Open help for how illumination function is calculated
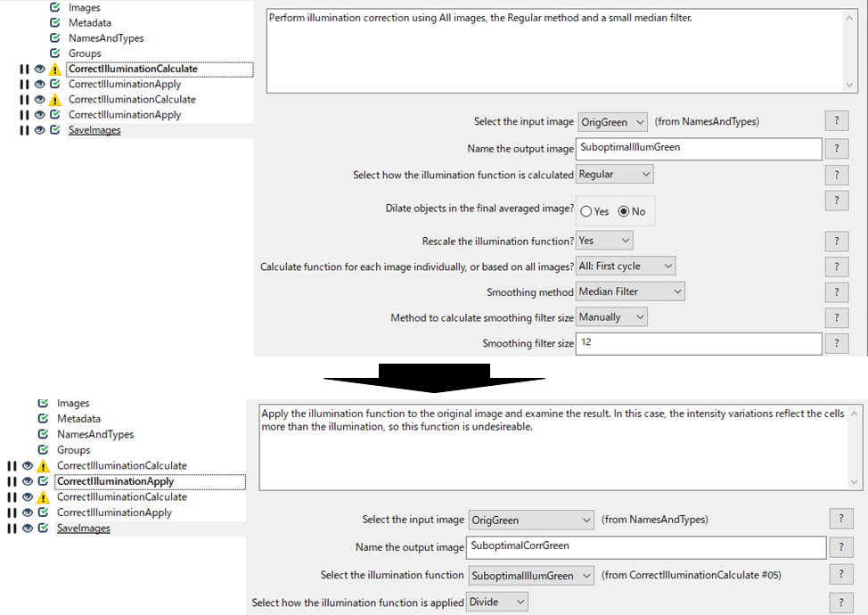 click(x=837, y=175)
